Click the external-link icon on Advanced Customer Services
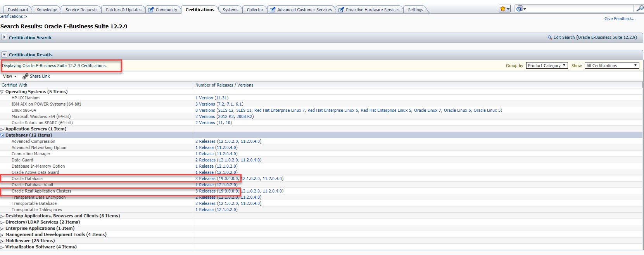644x255 pixels. click(x=273, y=10)
